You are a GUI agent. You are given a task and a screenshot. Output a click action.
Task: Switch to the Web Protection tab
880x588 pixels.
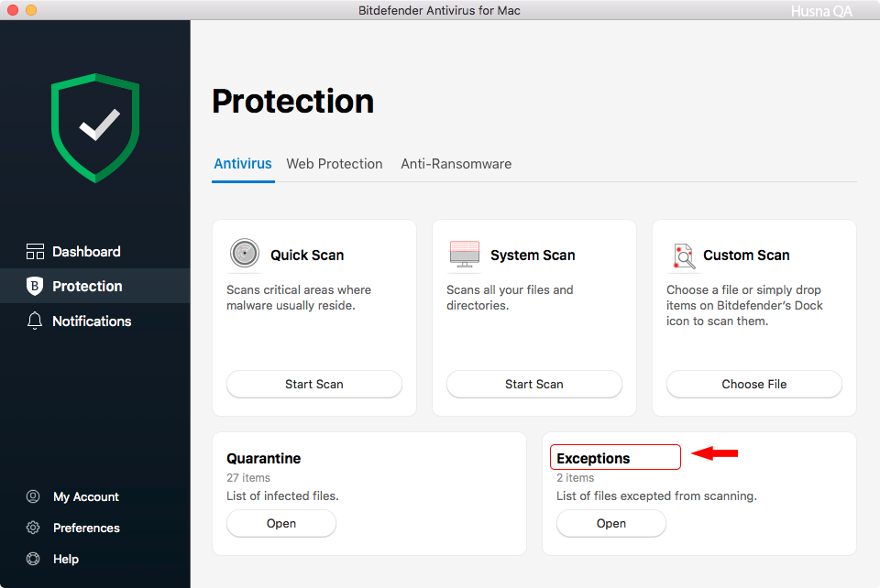pyautogui.click(x=335, y=164)
